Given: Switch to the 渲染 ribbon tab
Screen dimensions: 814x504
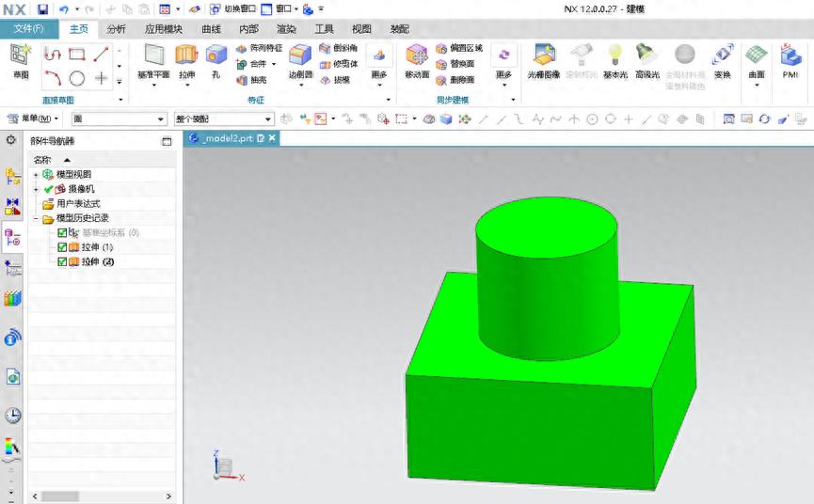Looking at the screenshot, I should coord(286,29).
